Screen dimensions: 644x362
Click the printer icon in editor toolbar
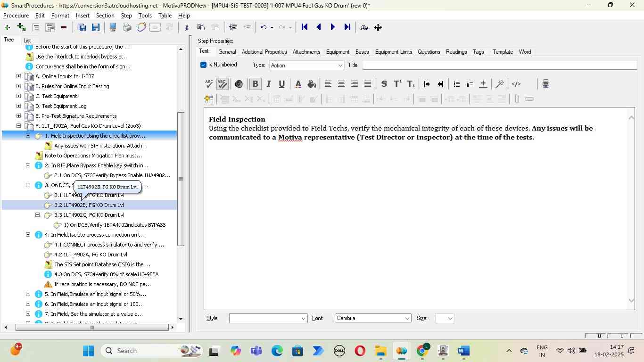point(545,84)
